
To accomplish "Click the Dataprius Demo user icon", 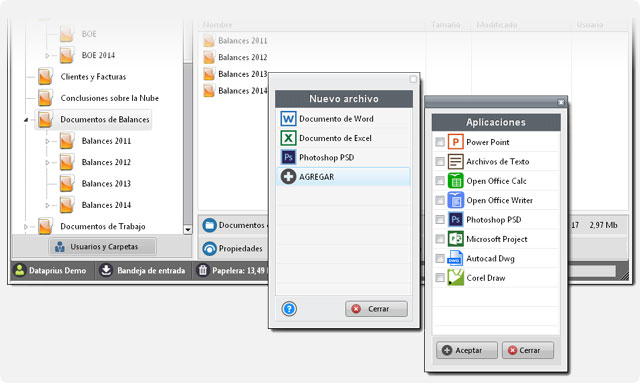I will pos(20,270).
